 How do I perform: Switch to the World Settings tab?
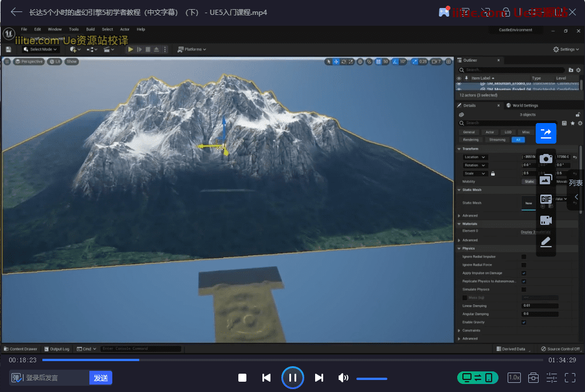coord(525,105)
